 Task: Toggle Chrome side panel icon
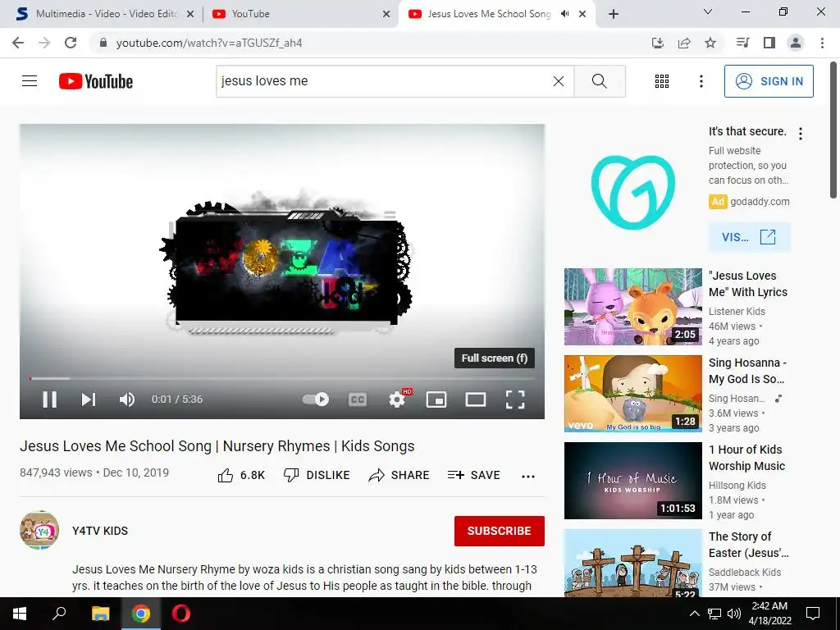click(769, 43)
